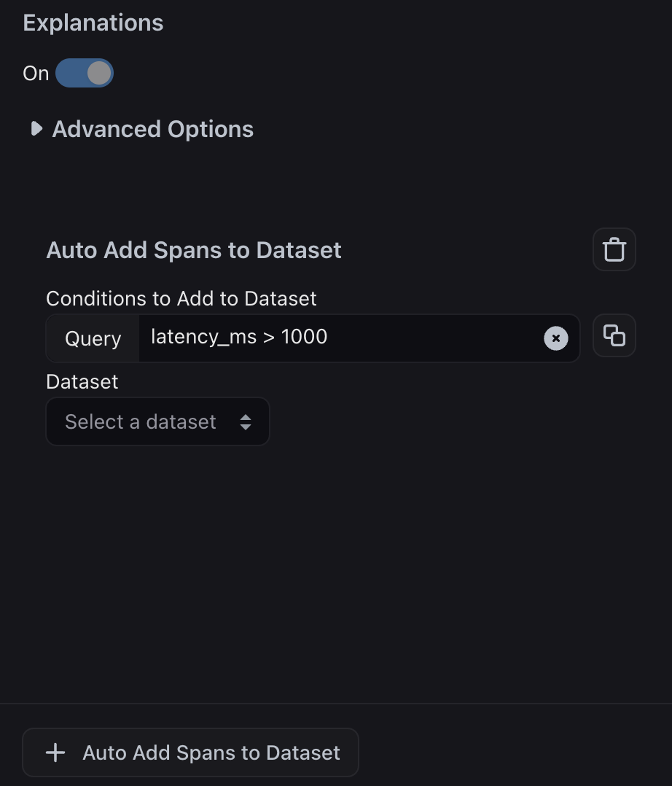This screenshot has width=672, height=786.
Task: Click the "1000" value in the query
Action: pyautogui.click(x=304, y=337)
